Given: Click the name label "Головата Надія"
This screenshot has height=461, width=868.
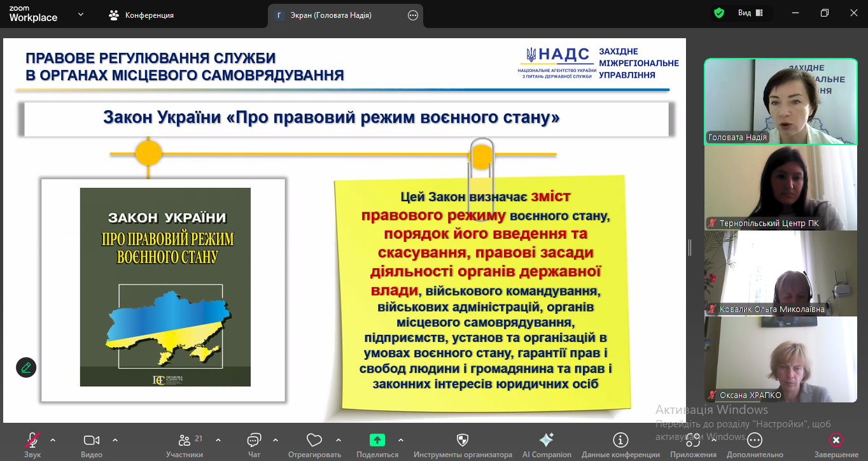Looking at the screenshot, I should (738, 138).
